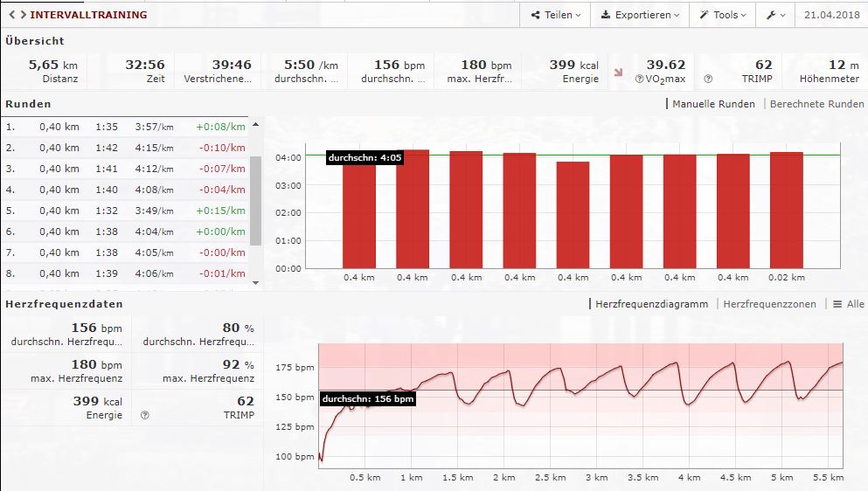The image size is (868, 491).
Task: Click the Alle list icon
Action: tap(848, 304)
